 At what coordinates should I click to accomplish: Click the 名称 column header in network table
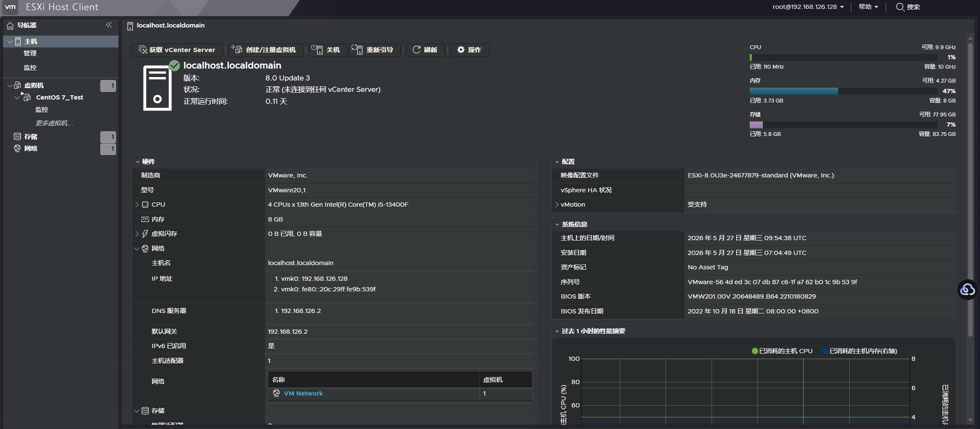pos(373,380)
